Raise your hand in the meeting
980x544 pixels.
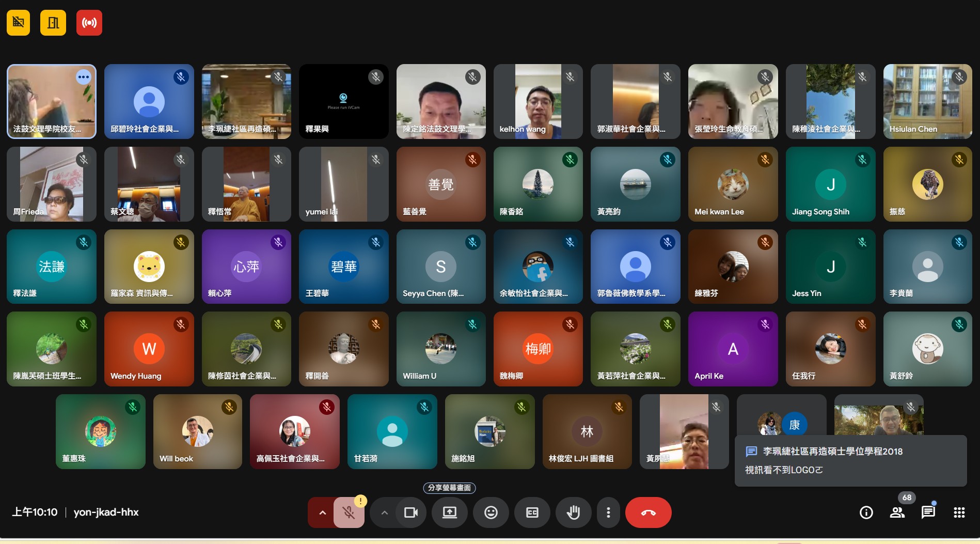[573, 512]
